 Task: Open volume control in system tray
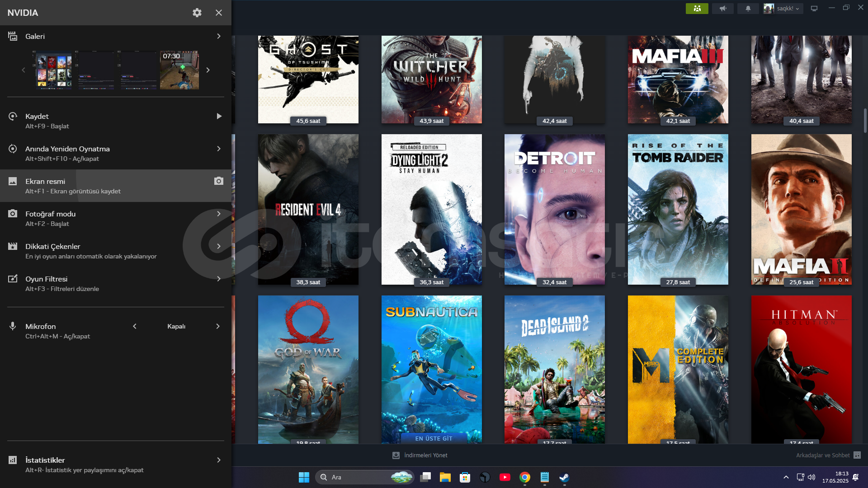click(x=811, y=477)
